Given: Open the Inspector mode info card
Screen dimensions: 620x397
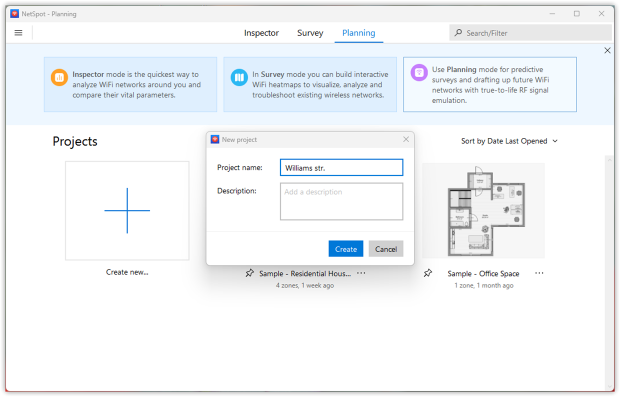Looking at the screenshot, I should [x=130, y=84].
